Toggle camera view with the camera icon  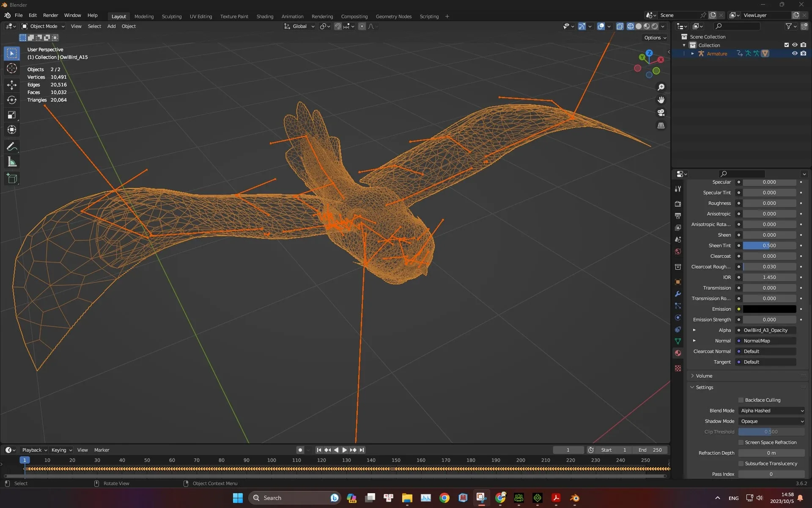[x=661, y=113]
